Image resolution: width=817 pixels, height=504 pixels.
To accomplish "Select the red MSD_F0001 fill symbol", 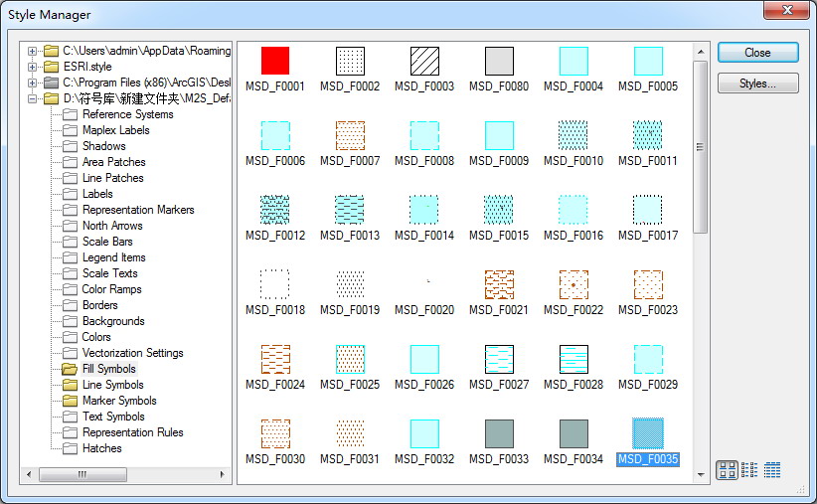I will pyautogui.click(x=275, y=61).
